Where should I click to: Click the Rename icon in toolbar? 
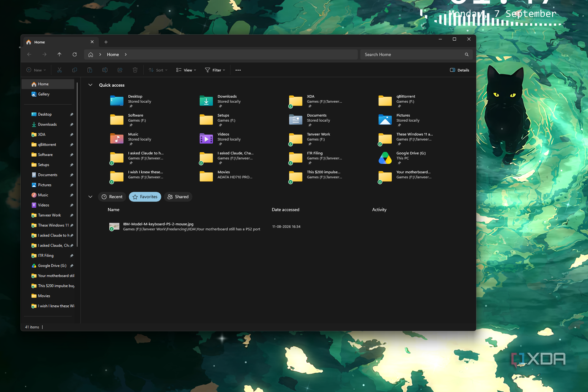pos(105,70)
